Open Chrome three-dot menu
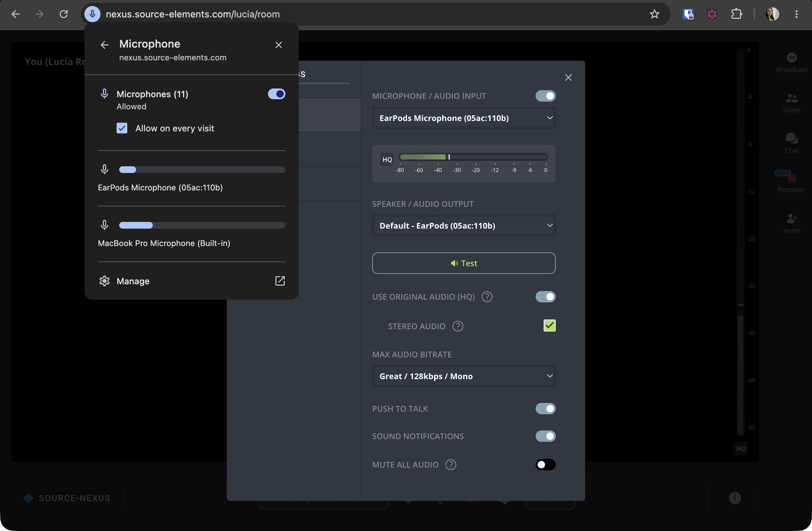812x531 pixels. pyautogui.click(x=796, y=14)
